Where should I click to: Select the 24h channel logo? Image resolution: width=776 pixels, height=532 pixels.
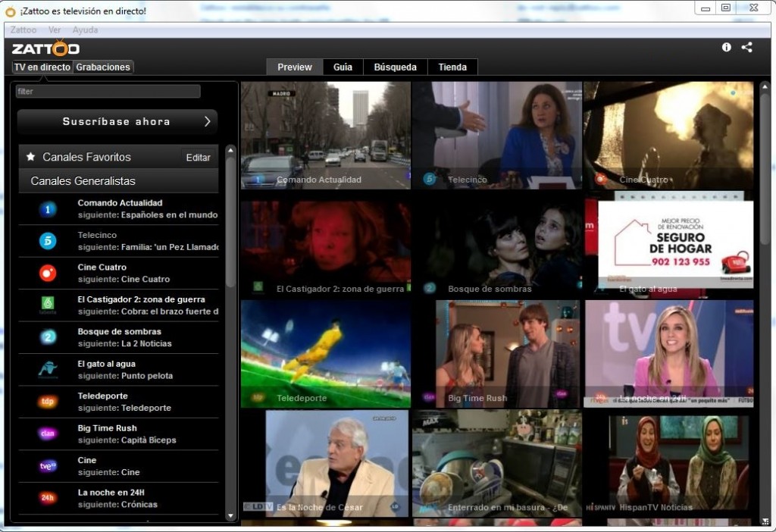coord(48,498)
